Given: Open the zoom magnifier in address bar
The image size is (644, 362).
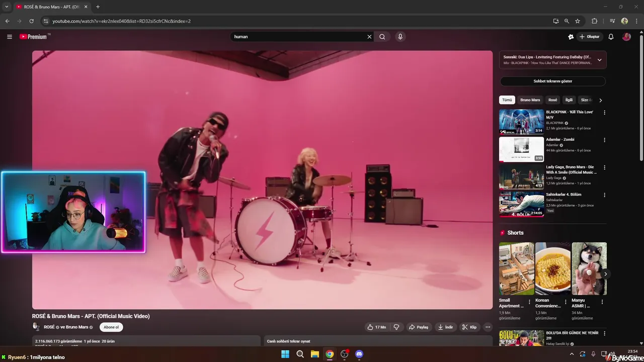Looking at the screenshot, I should pos(567,21).
